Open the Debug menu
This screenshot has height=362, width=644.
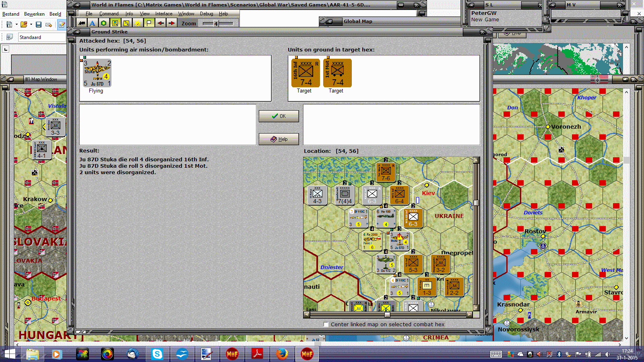tap(206, 14)
